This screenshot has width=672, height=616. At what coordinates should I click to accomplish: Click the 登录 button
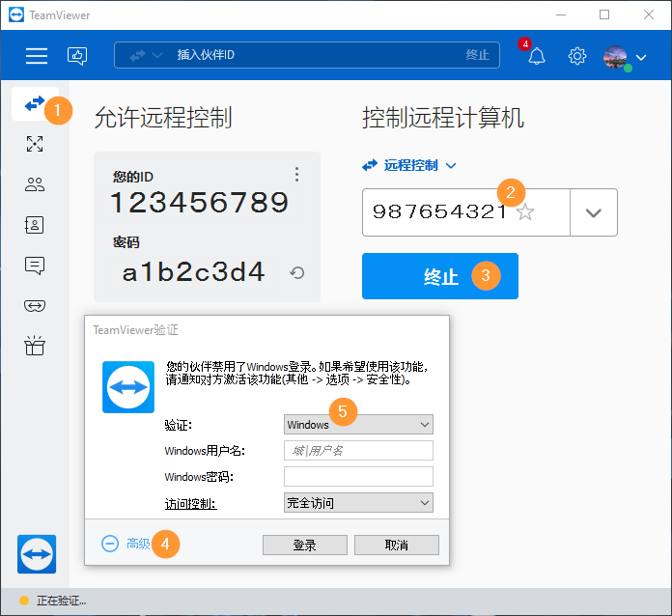[x=305, y=545]
